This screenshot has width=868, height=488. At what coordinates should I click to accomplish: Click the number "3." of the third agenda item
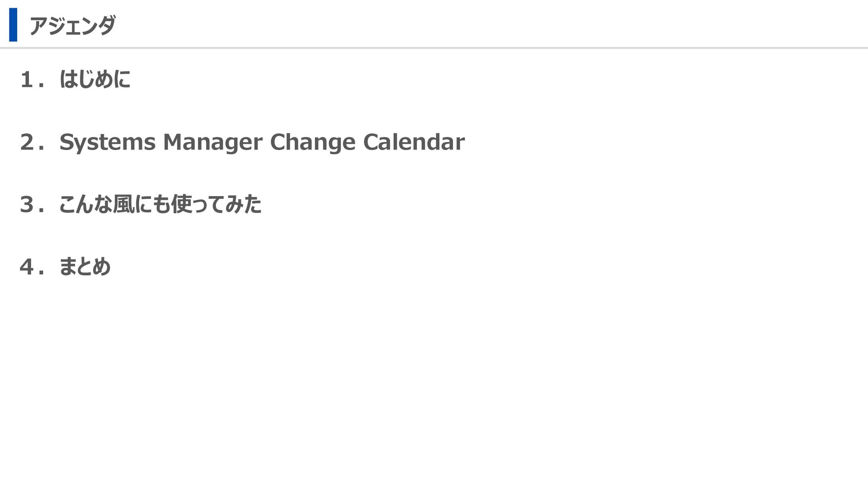tap(32, 205)
